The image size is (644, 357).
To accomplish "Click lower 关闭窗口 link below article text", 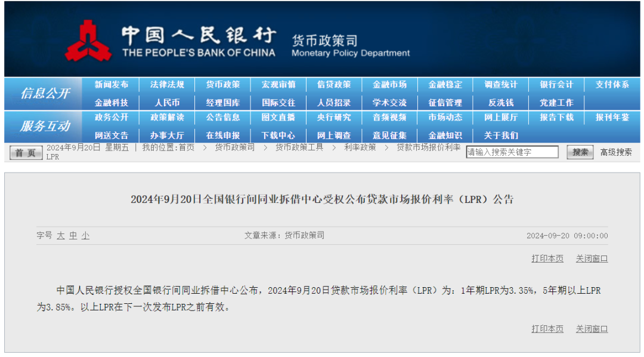I will pos(592,329).
